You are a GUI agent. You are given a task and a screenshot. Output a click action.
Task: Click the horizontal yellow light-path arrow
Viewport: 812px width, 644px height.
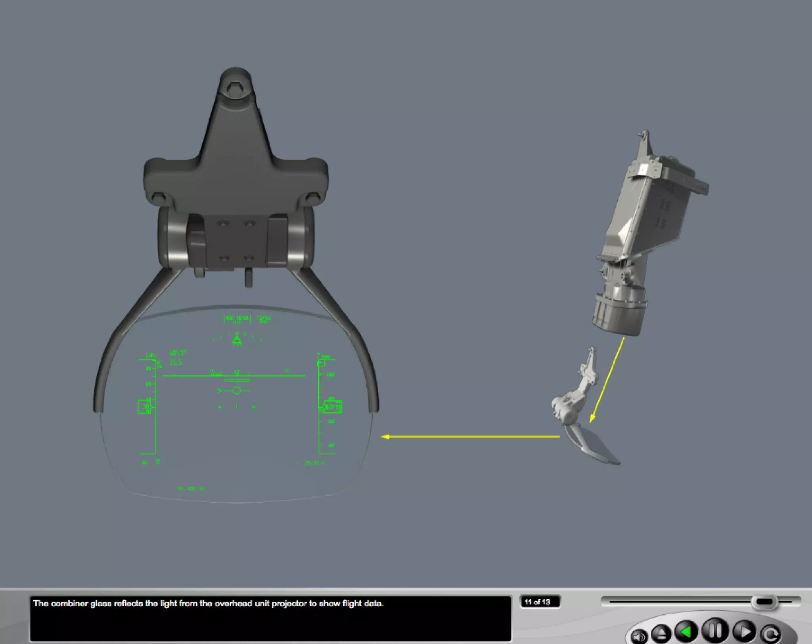[470, 437]
